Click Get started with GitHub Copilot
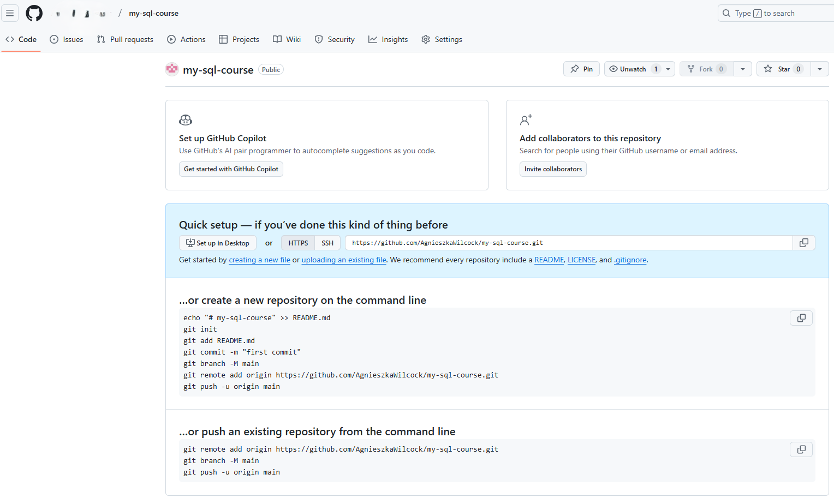 [x=231, y=169]
